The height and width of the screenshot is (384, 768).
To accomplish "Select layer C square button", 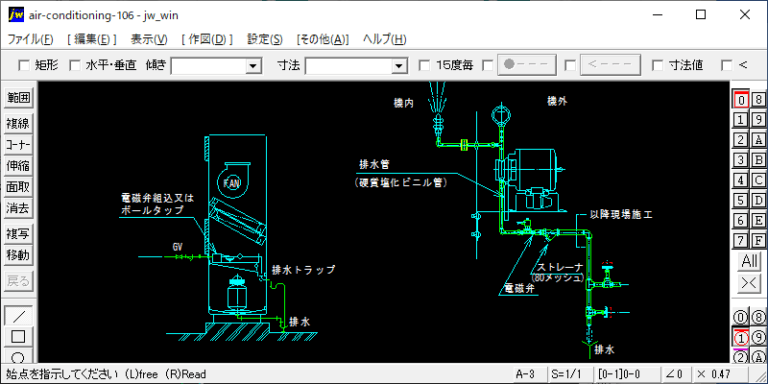I will [758, 180].
